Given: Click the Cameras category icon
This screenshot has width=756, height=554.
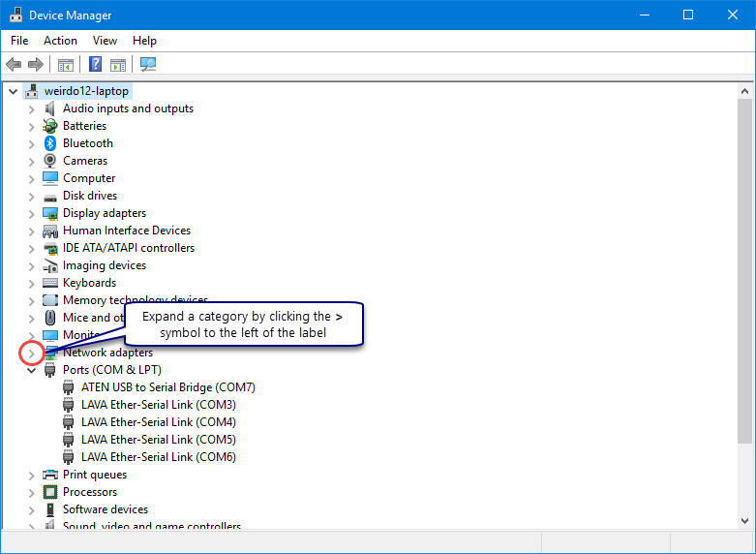Looking at the screenshot, I should [x=50, y=161].
